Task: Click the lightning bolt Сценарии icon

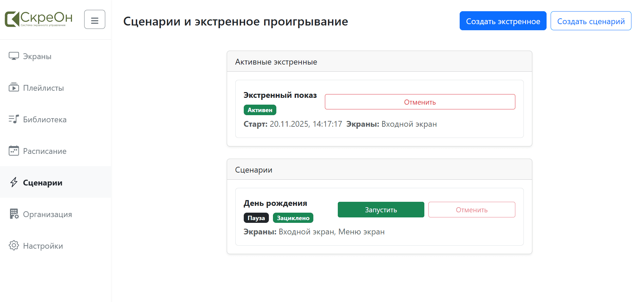Action: 14,182
